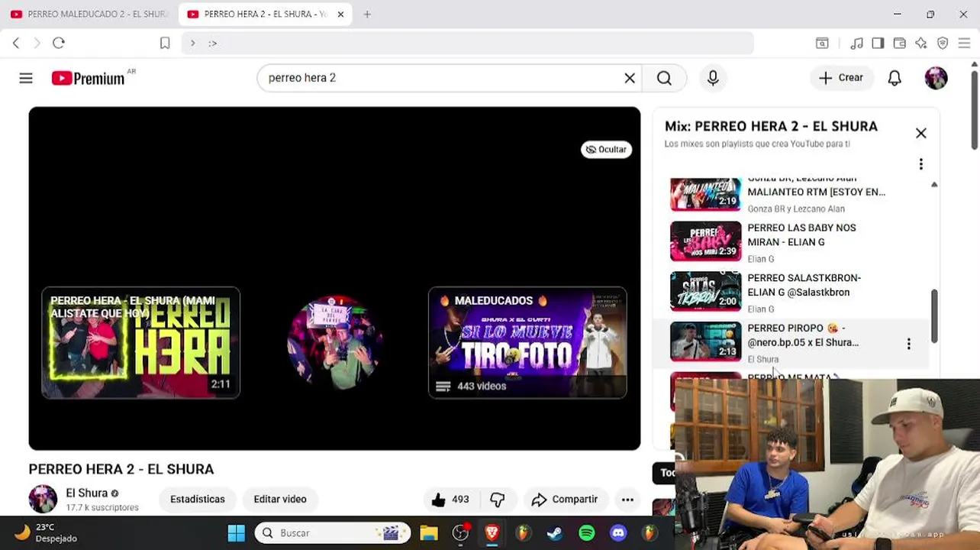
Task: Open a new browser tab
Action: (x=367, y=14)
